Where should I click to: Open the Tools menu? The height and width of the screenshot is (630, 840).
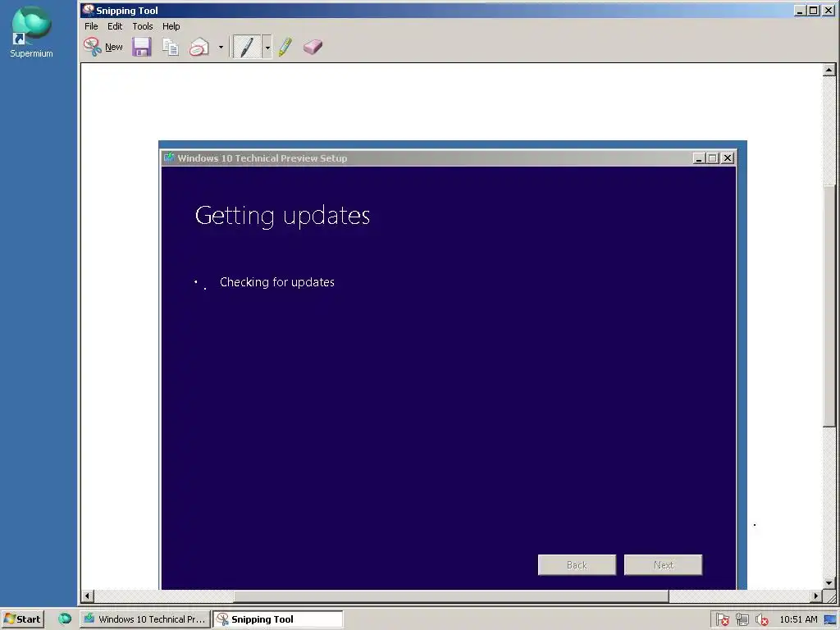click(143, 26)
